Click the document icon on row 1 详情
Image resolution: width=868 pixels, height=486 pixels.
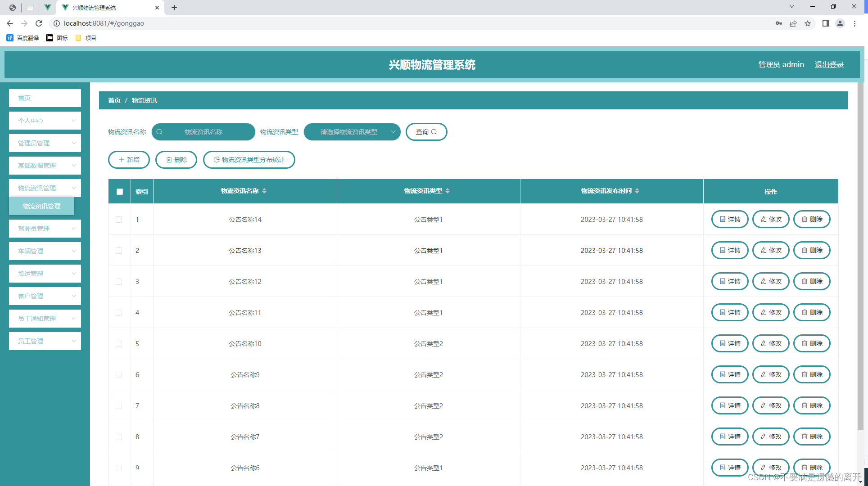pyautogui.click(x=724, y=219)
